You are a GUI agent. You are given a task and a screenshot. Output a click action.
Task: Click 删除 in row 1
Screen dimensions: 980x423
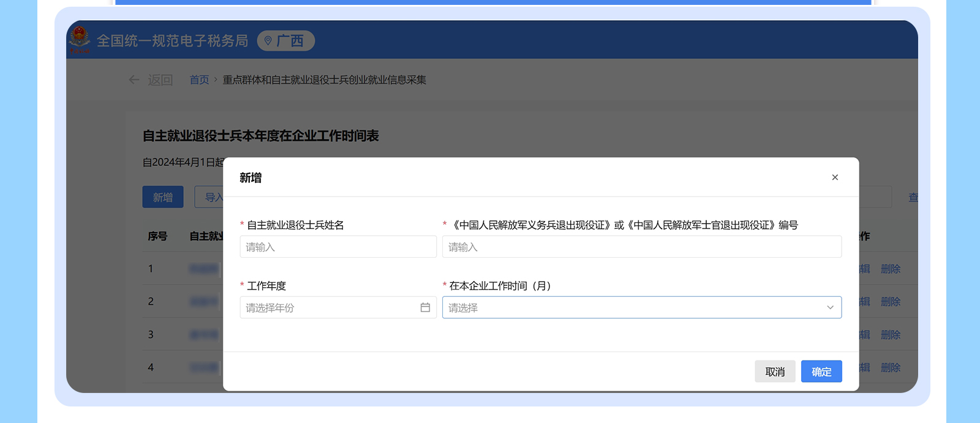[x=891, y=269]
